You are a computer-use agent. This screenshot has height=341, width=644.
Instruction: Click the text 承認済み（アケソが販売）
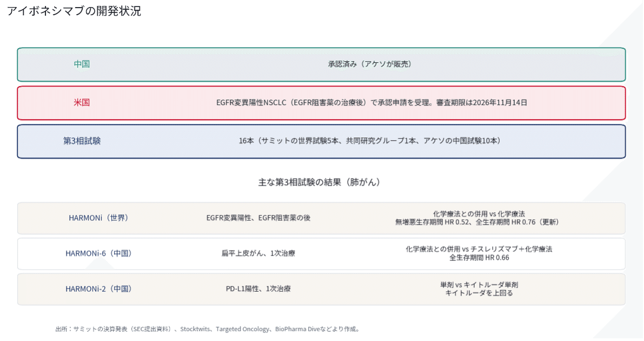coord(370,64)
